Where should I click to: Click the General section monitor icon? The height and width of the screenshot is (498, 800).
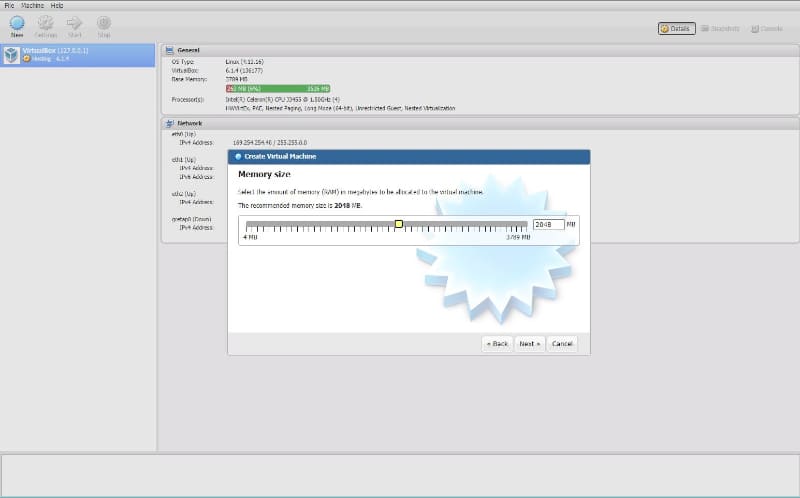pos(169,50)
